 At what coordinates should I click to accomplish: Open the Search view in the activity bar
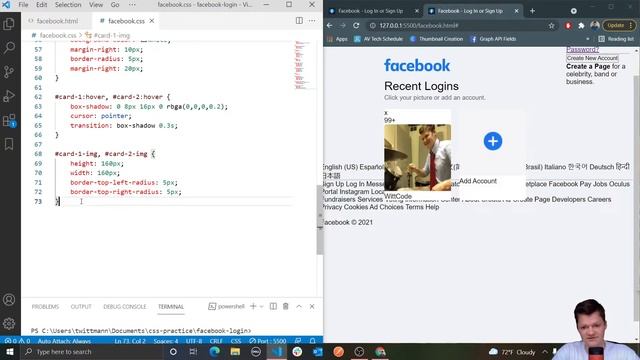(9, 47)
